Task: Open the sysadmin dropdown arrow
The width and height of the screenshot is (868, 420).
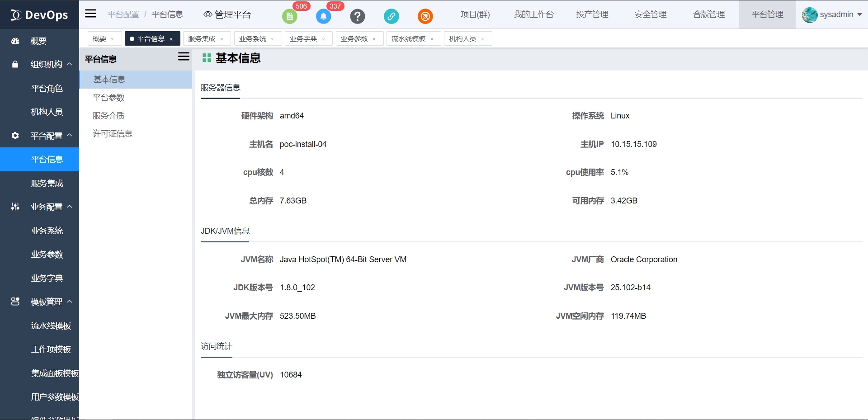Action: click(859, 14)
